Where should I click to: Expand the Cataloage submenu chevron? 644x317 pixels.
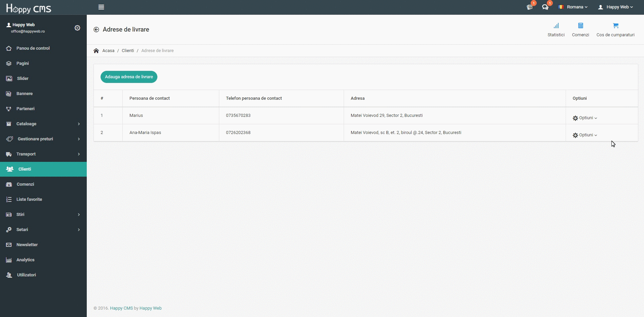[x=79, y=124]
